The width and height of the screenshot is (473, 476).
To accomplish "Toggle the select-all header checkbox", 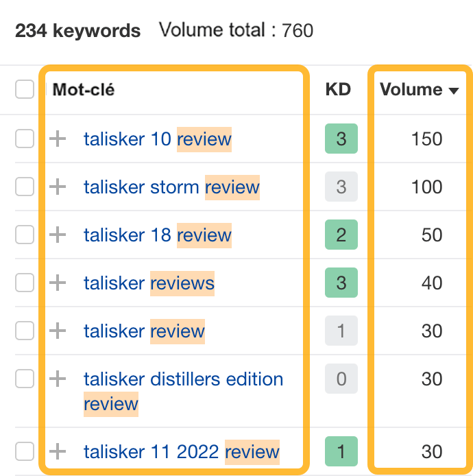I will [x=24, y=89].
